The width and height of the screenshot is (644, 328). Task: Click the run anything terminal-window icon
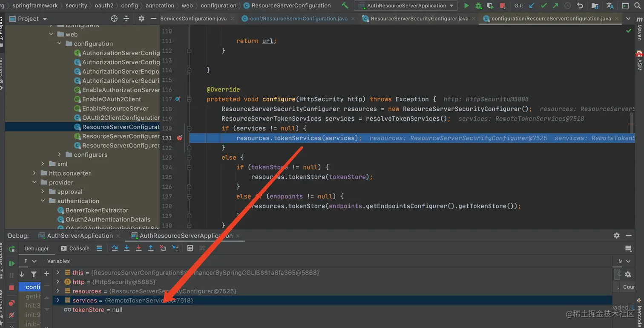625,6
